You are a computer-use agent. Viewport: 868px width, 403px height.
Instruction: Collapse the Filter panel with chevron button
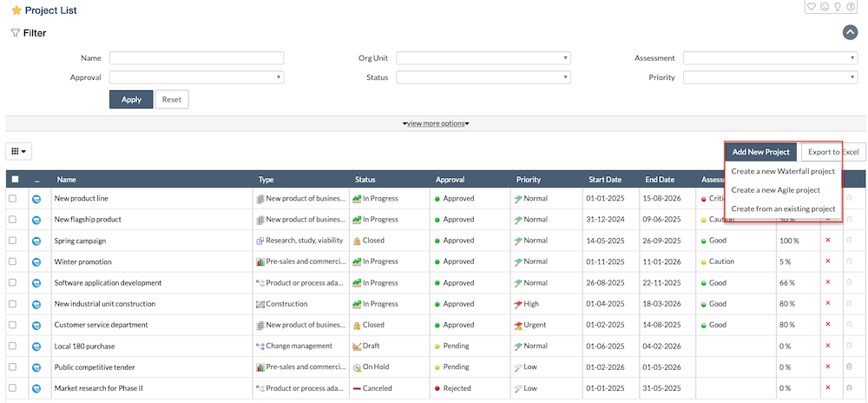[850, 33]
